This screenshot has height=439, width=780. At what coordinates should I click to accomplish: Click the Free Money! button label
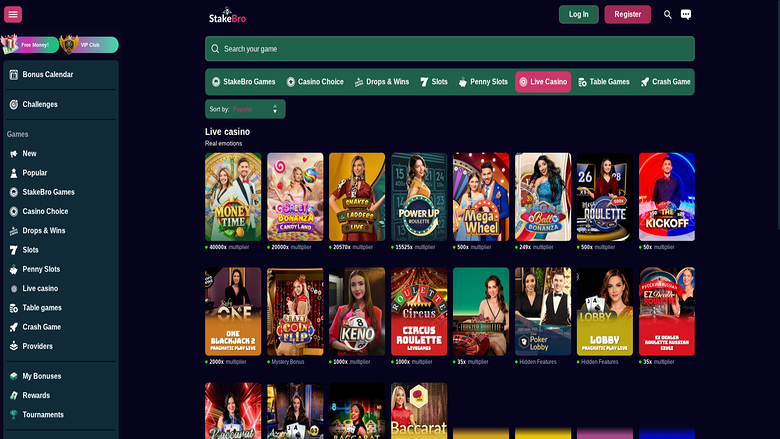[35, 45]
